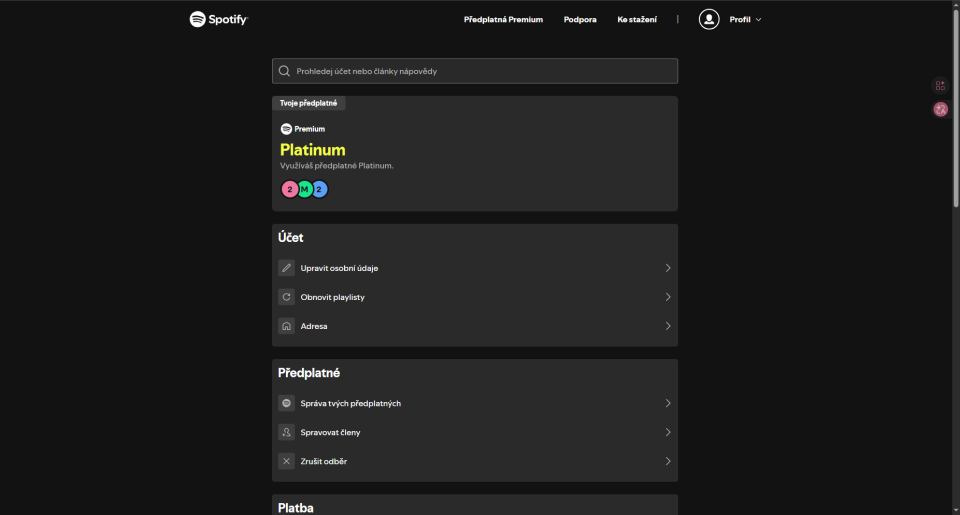Image resolution: width=960 pixels, height=515 pixels.
Task: Click the browser extension grid icon
Action: pyautogui.click(x=940, y=86)
